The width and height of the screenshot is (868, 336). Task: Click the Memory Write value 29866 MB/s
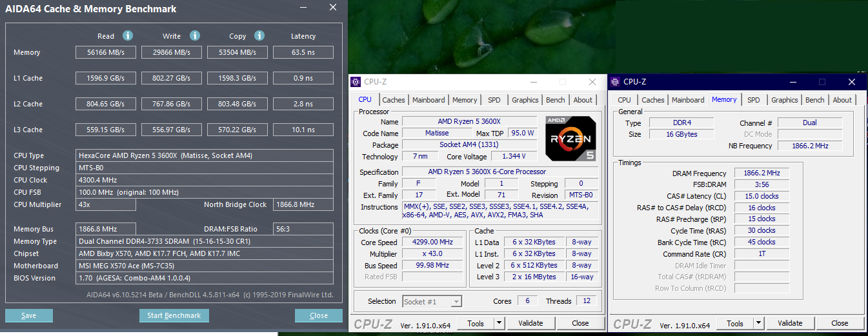pyautogui.click(x=172, y=52)
